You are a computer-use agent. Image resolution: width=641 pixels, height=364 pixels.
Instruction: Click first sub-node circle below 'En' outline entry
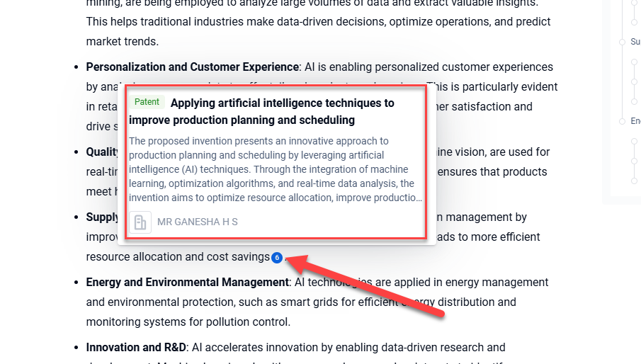(x=634, y=141)
